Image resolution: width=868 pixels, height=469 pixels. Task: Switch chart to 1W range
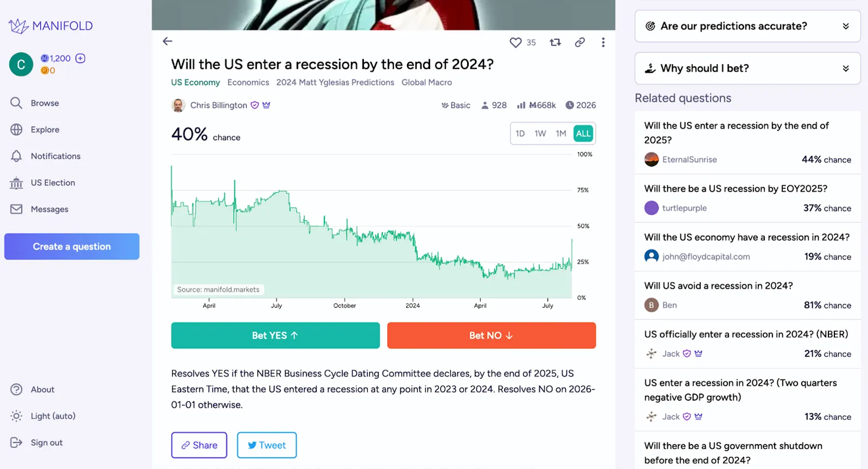coord(540,133)
